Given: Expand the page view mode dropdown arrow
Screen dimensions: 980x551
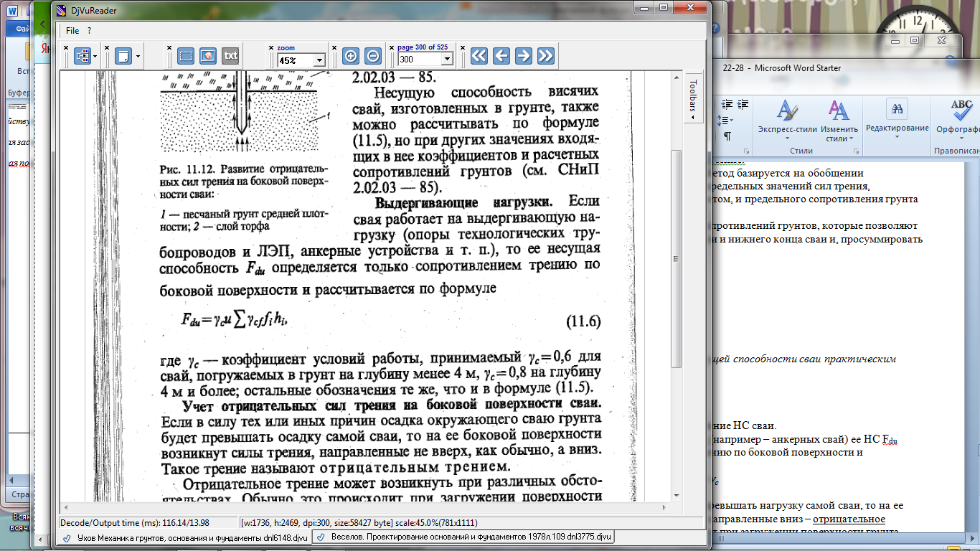Looking at the screenshot, I should click(x=137, y=56).
